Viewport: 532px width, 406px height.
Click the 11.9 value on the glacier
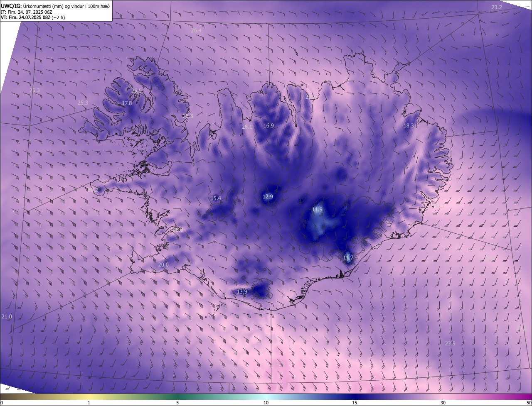pyautogui.click(x=317, y=210)
